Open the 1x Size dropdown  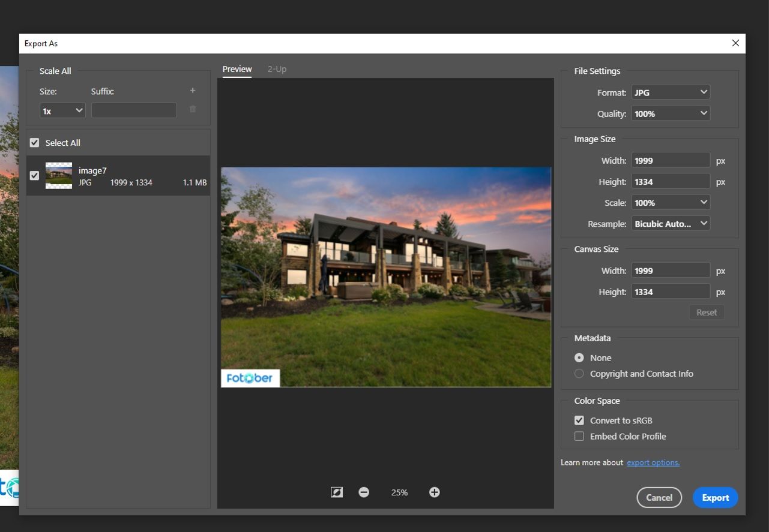pos(62,111)
